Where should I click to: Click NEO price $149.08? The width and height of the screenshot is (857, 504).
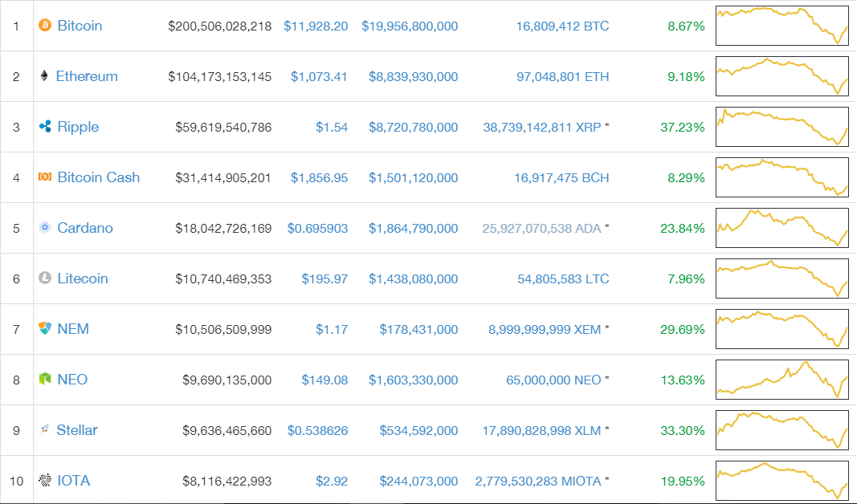coord(324,380)
